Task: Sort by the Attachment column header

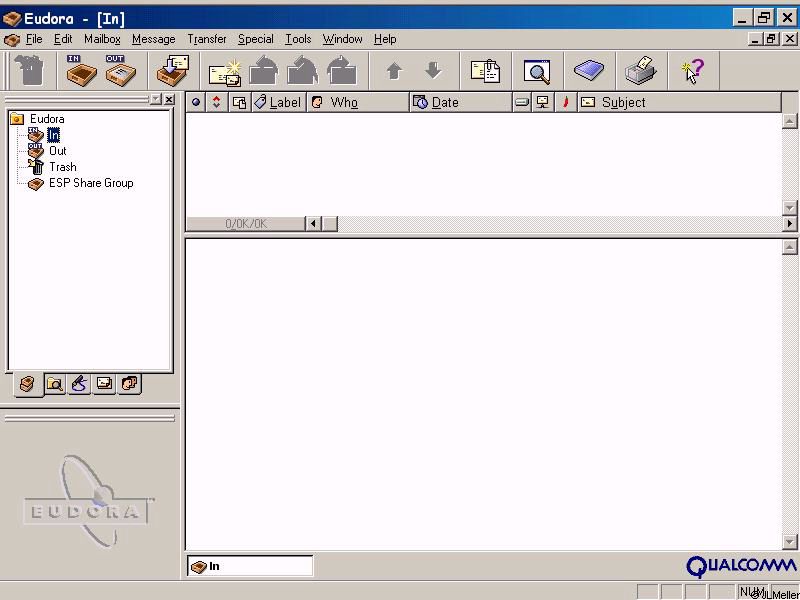Action: (x=239, y=103)
